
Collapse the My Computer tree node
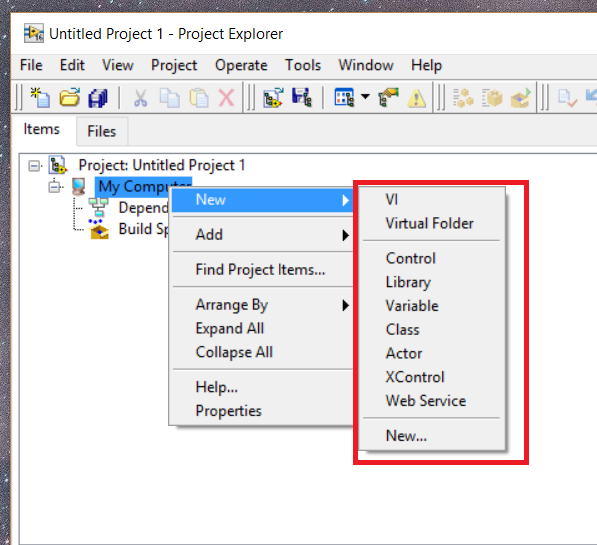54,187
